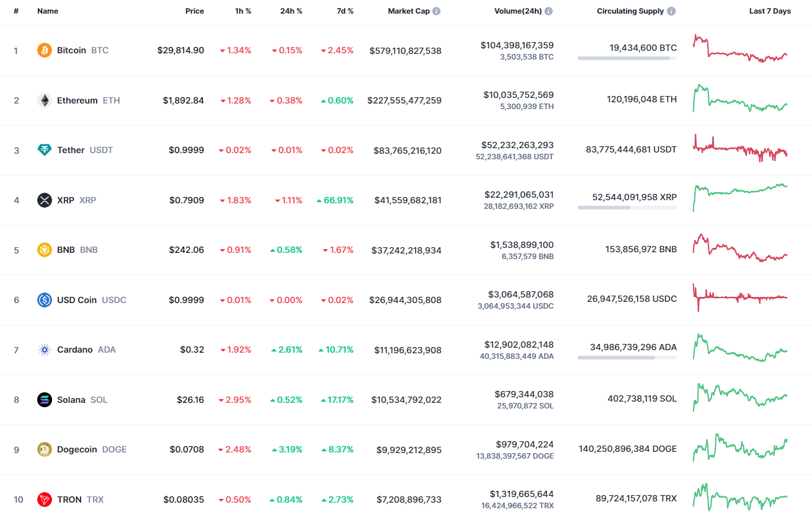Screen dimensions: 812x520
Task: Open the Bitcoin BTC name link
Action: (72, 50)
